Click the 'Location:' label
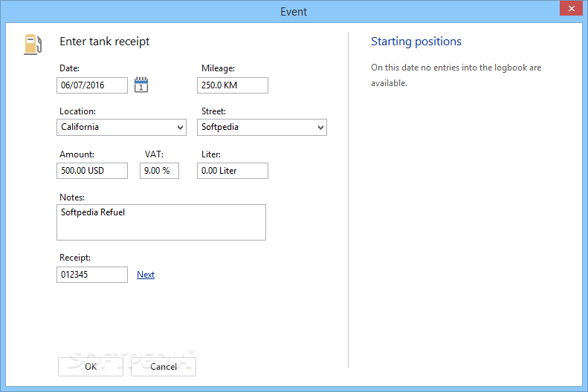This screenshot has width=588, height=392. click(77, 111)
